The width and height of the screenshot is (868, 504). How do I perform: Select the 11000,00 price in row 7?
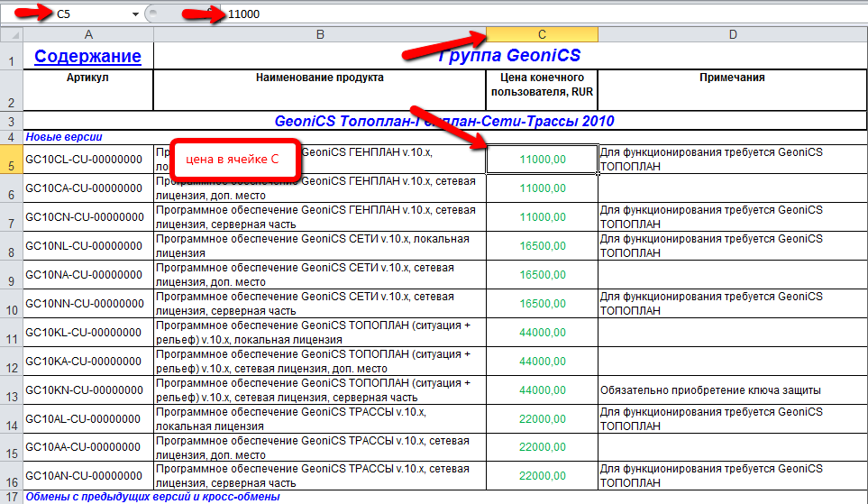542,217
